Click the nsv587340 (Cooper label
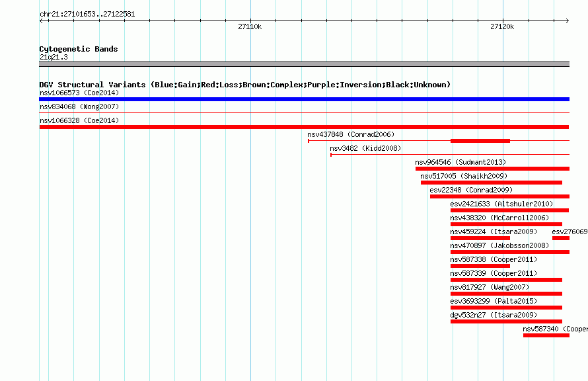 [x=556, y=329]
